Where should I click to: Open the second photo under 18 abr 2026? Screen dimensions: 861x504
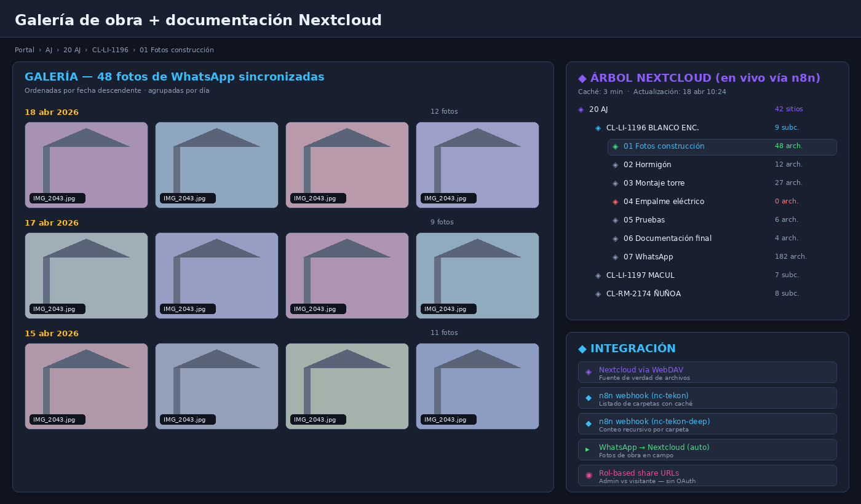(216, 165)
